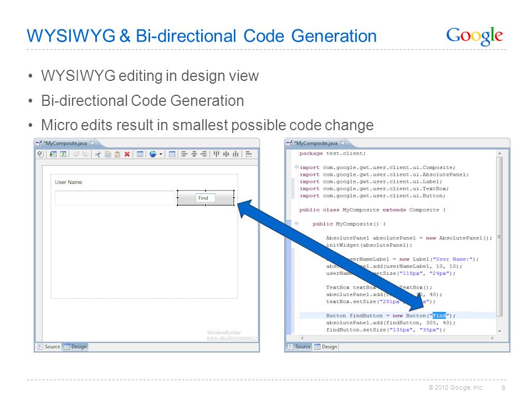The height and width of the screenshot is (399, 532).
Task: Click the undo arrow in design toolbar
Action: point(76,155)
